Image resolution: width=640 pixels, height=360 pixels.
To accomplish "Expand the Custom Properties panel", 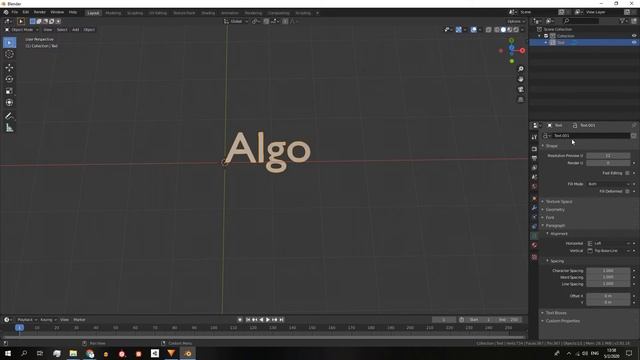I will click(562, 321).
